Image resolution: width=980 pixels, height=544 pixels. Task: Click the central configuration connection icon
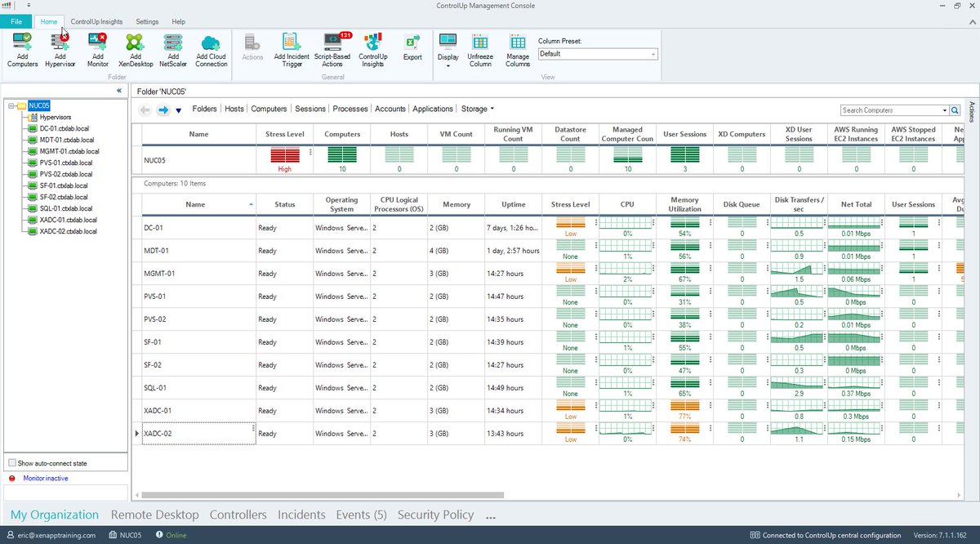click(x=755, y=536)
